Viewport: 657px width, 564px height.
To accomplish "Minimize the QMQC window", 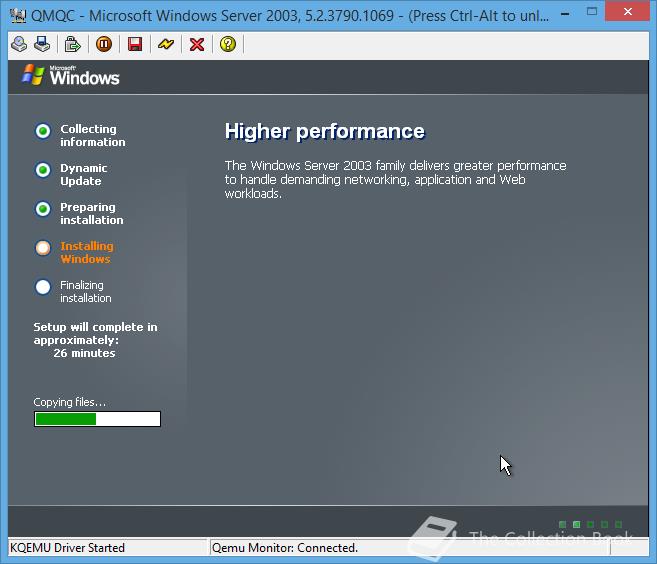I will (x=565, y=13).
